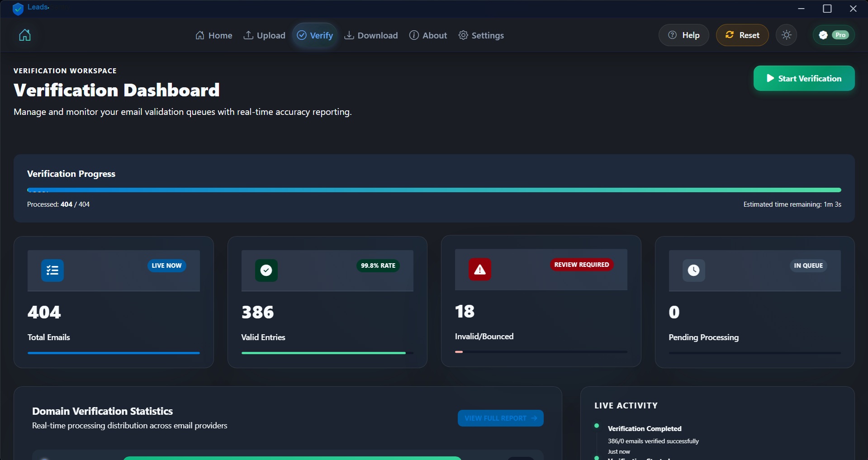Click the REVIEW REQUIRED badge
Image resolution: width=868 pixels, height=460 pixels.
pyautogui.click(x=582, y=265)
